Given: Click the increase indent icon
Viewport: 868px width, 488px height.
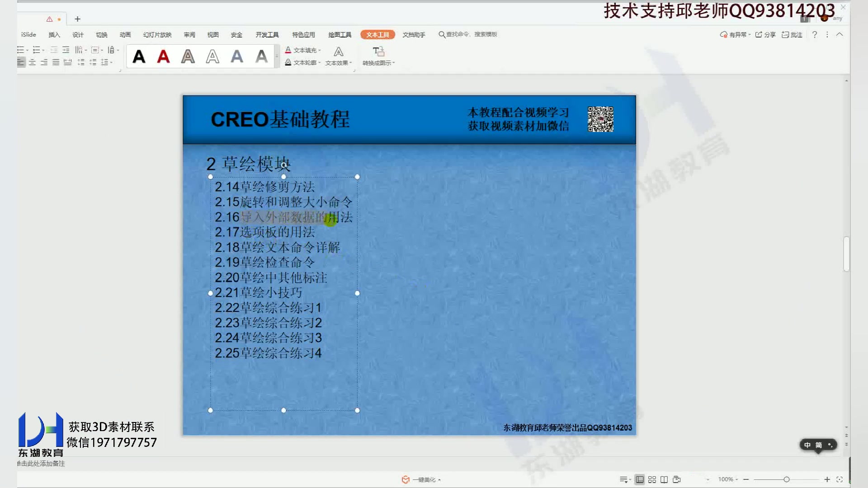Looking at the screenshot, I should [66, 50].
